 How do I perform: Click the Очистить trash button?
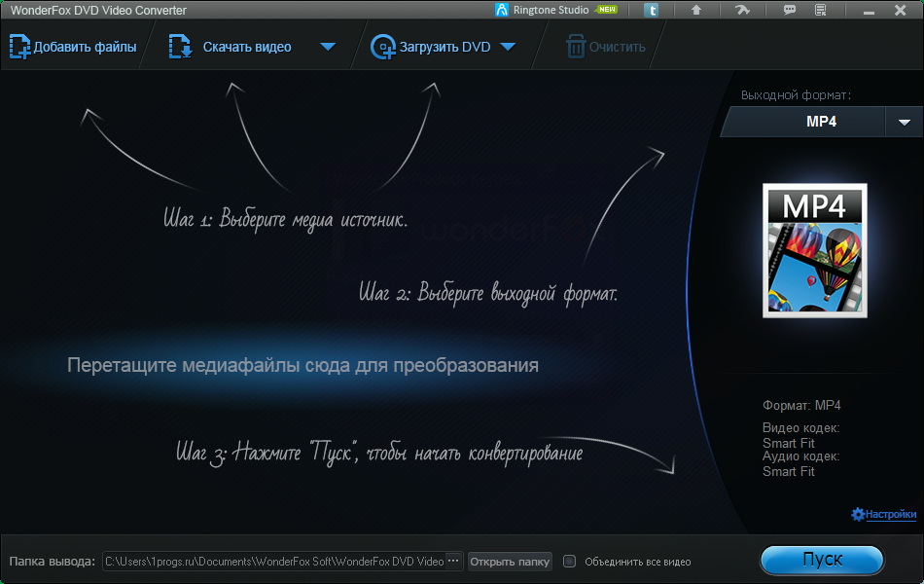coord(606,47)
